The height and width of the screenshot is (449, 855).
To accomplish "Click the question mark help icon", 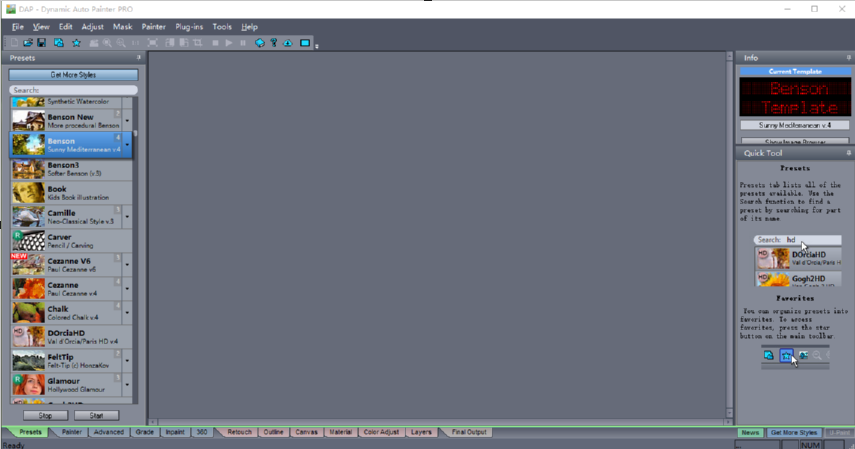I will (x=274, y=43).
